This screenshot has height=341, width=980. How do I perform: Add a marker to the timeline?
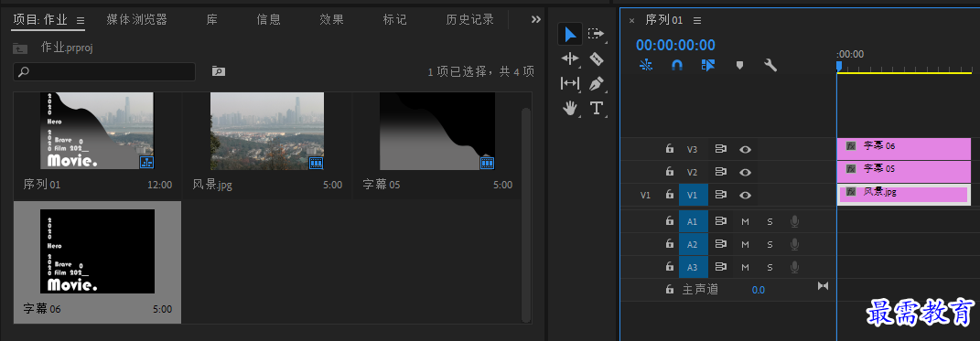pos(739,65)
